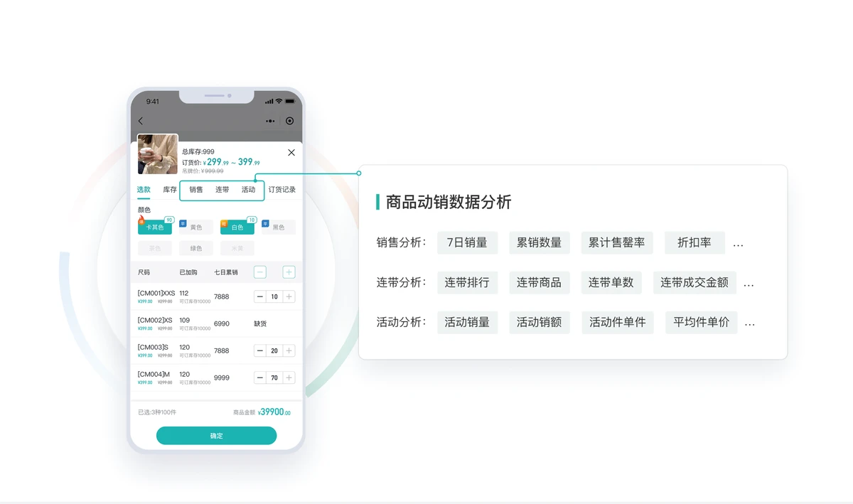Click the 连带单数 tag
The width and height of the screenshot is (853, 504).
tap(611, 283)
